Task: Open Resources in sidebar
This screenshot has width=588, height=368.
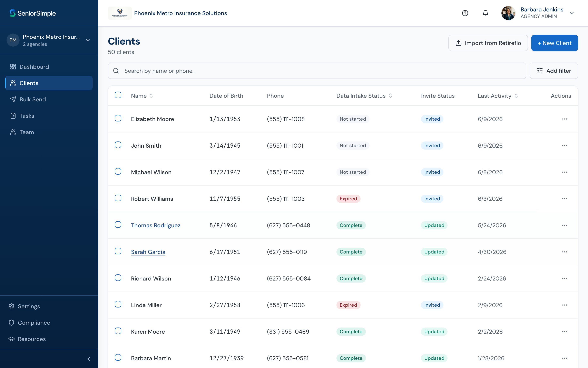Action: click(x=49, y=339)
